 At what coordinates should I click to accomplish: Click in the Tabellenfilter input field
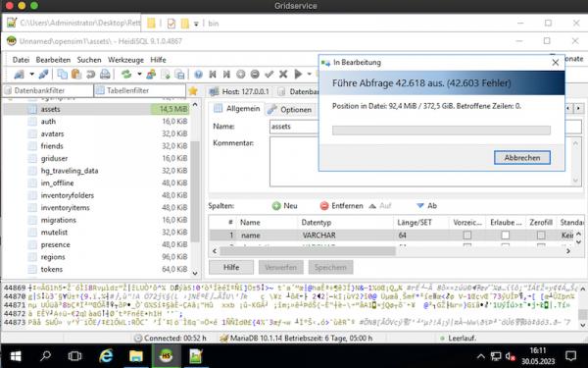[140, 90]
